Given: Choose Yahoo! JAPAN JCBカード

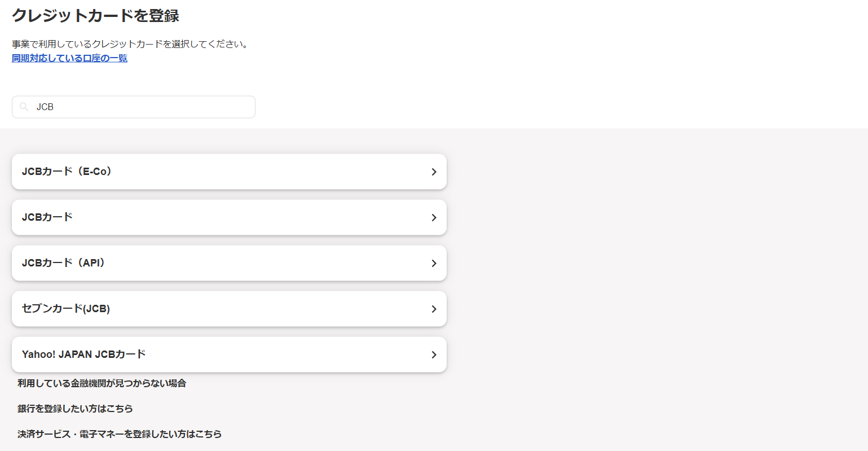Looking at the screenshot, I should [83, 354].
